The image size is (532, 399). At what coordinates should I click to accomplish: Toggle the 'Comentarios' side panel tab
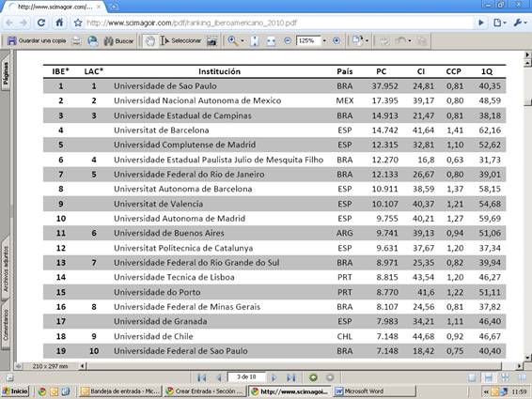[6, 325]
